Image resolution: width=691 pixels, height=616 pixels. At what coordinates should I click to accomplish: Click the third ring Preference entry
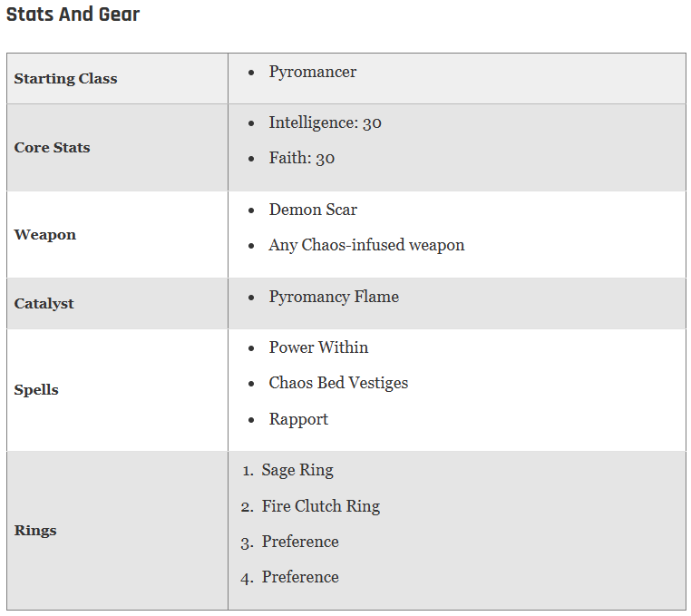coord(300,542)
